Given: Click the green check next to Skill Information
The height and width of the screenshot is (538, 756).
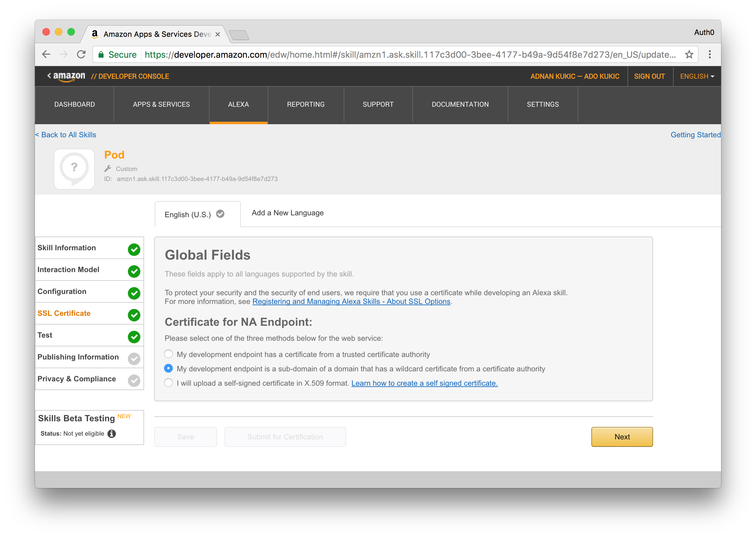Looking at the screenshot, I should tap(134, 249).
